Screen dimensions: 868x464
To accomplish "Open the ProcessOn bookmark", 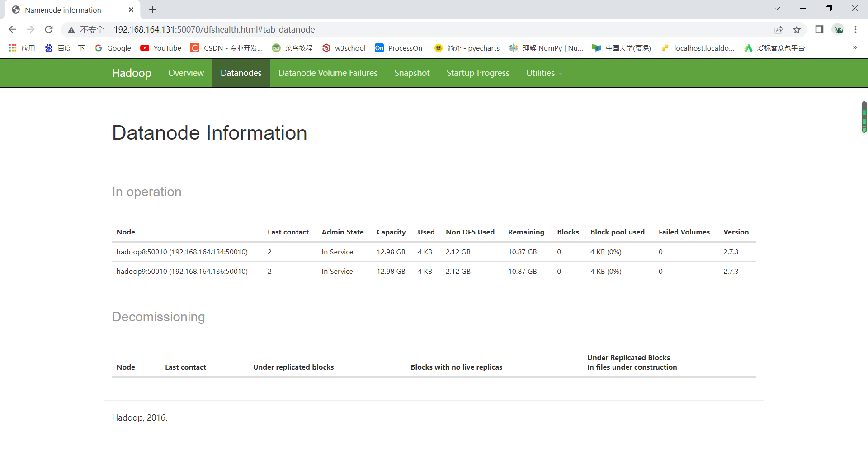I will (399, 48).
